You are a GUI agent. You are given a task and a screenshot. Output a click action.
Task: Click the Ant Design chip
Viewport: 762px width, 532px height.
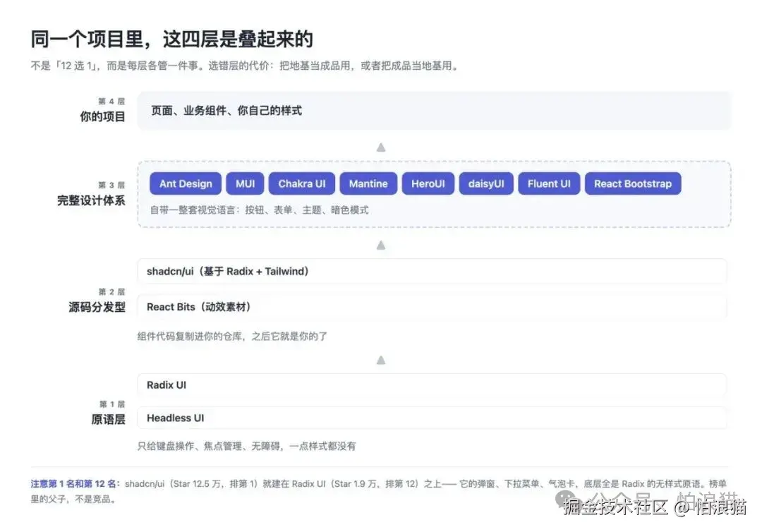[186, 183]
